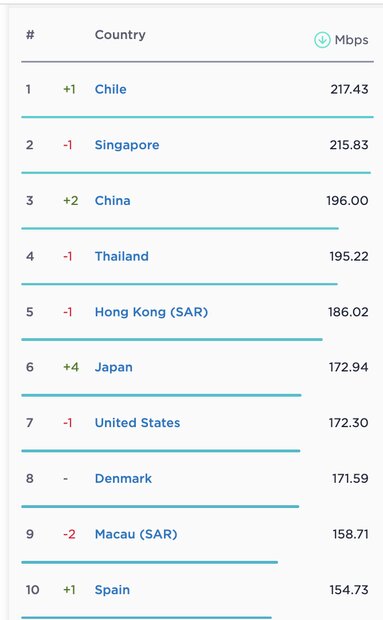Screen dimensions: 383x620
Task: Click Chile's 217.43 speed value
Action: tap(349, 89)
